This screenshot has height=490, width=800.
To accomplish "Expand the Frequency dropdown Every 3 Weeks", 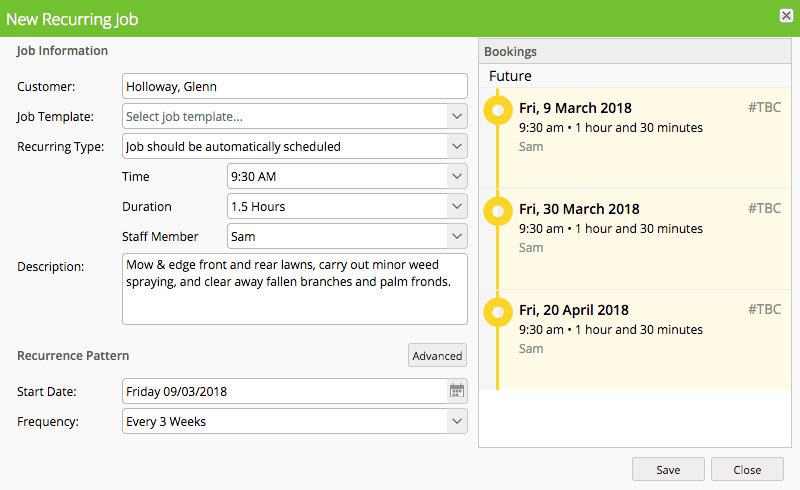I will 456,421.
